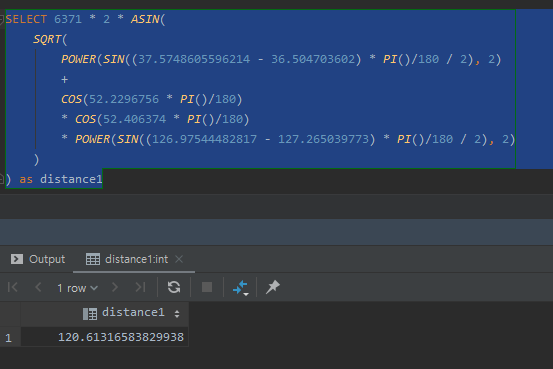Click the end fold marker beside 'as distance1'
553x369 pixels.
1,179
